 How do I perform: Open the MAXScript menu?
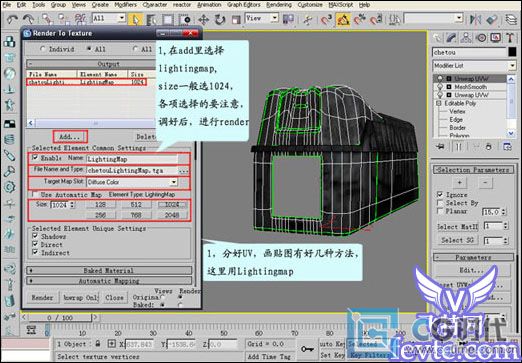coord(341,5)
